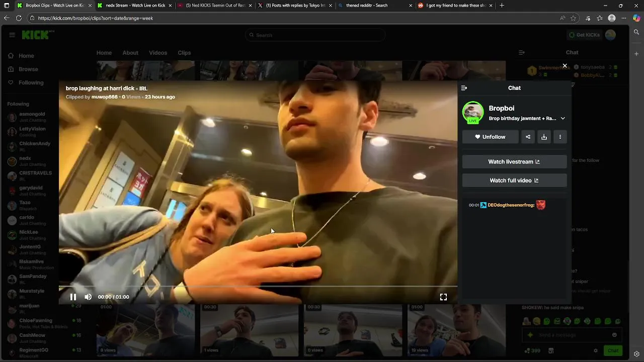Collapse the background page chat panel

[x=522, y=52]
